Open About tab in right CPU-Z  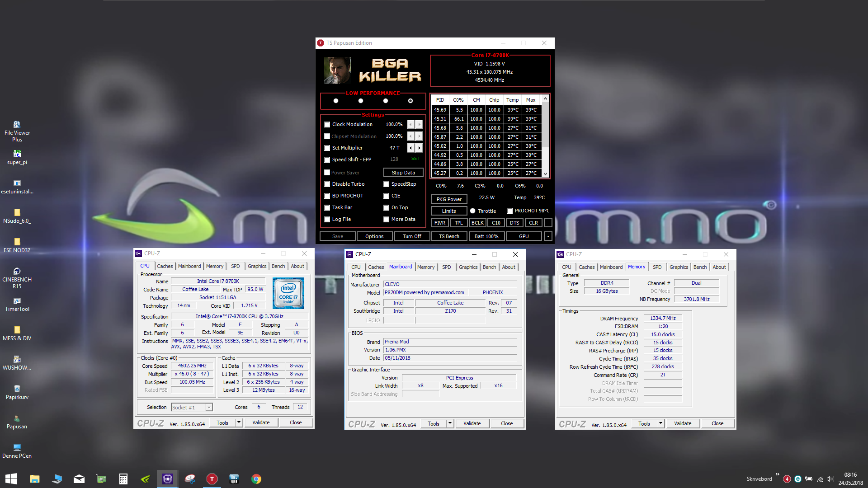coord(719,267)
